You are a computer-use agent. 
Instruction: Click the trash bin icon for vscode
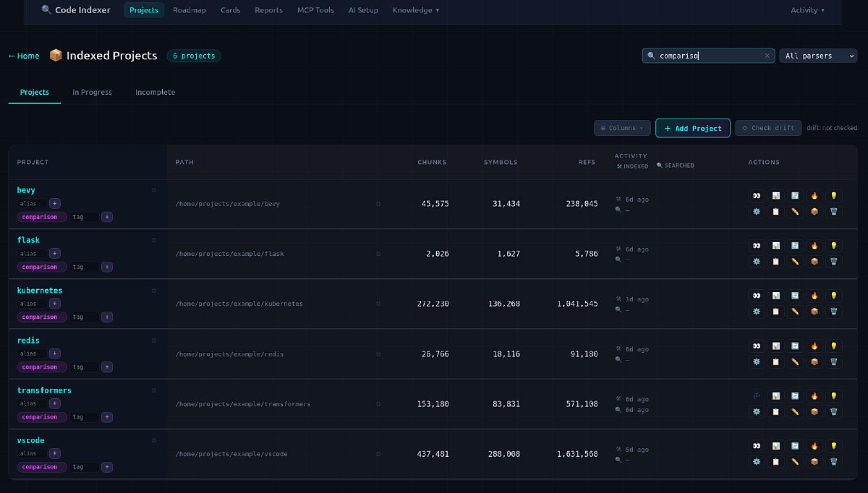833,462
